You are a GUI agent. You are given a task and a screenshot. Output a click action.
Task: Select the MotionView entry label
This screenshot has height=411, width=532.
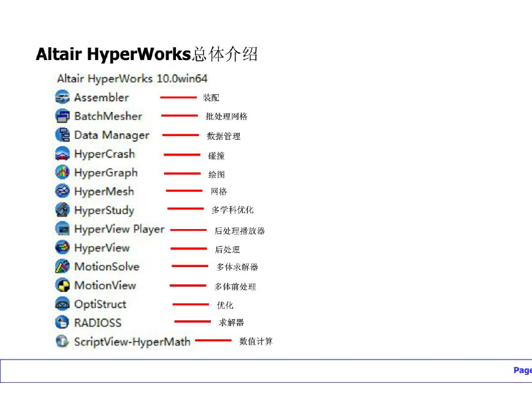coord(105,285)
